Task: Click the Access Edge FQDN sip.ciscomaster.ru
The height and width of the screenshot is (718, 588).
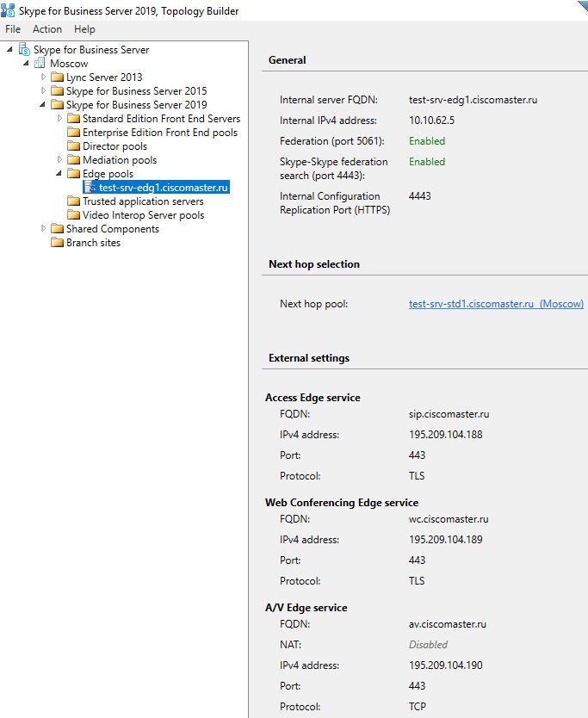Action: click(449, 414)
